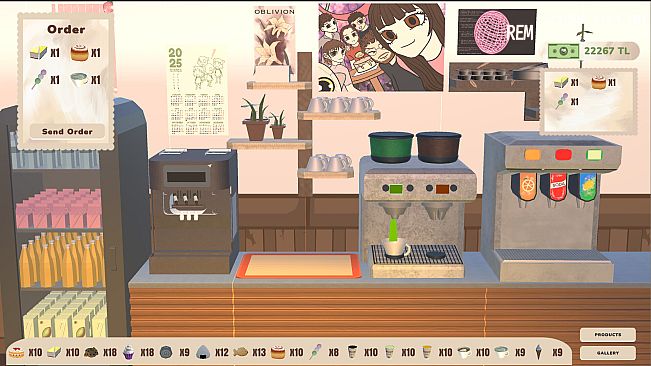Click orange-brown button on the coffee machine
This screenshot has width=651, height=366.
[x=442, y=189]
